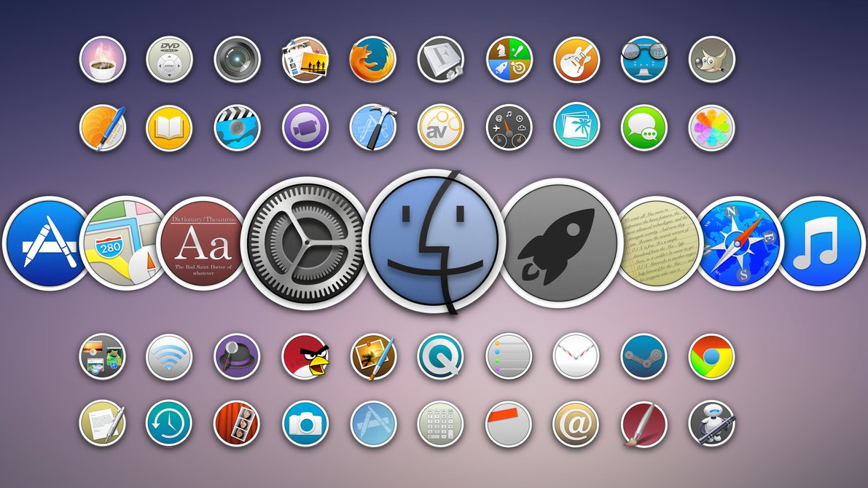Launch the Automator robot icon
The width and height of the screenshot is (868, 488).
point(712,424)
